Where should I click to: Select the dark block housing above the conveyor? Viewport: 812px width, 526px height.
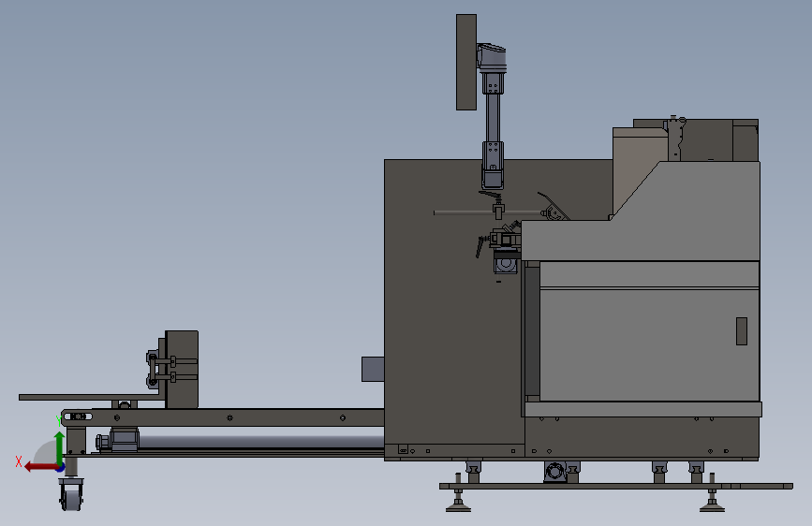tap(182, 369)
